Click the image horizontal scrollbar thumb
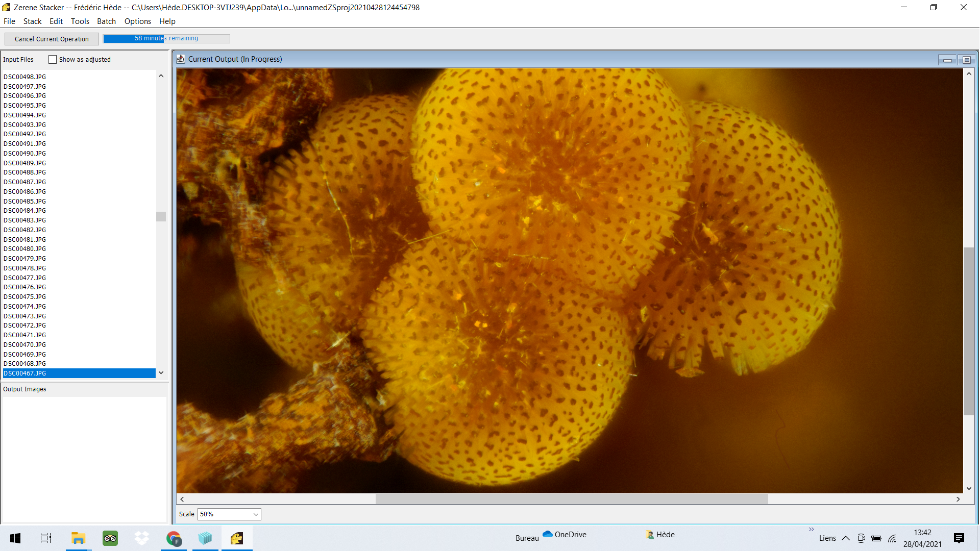 [x=572, y=499]
